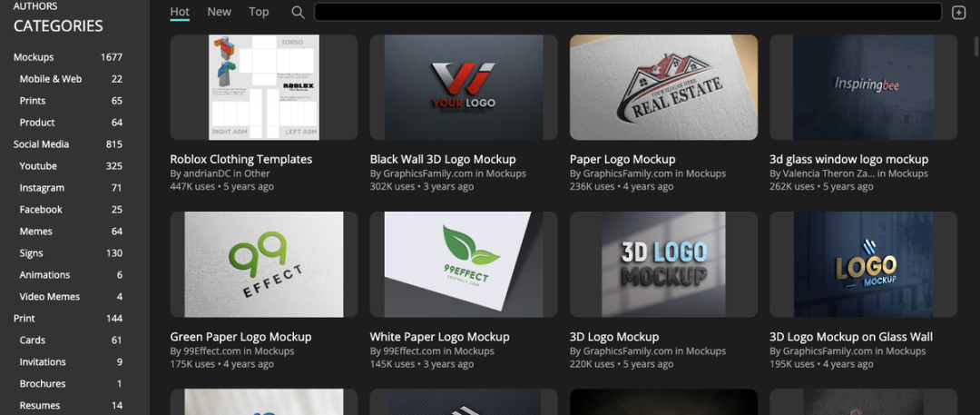Open the Green Paper Logo Mockup thumbnail
Image resolution: width=980 pixels, height=415 pixels.
click(264, 264)
